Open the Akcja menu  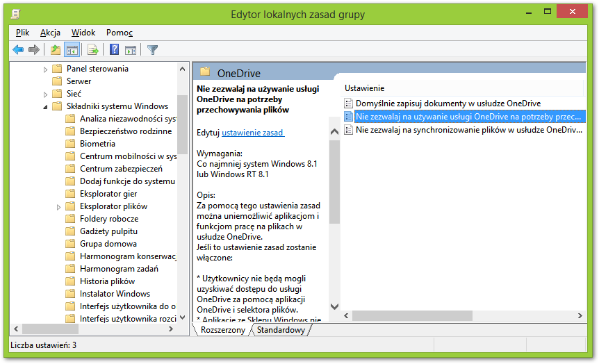[51, 33]
